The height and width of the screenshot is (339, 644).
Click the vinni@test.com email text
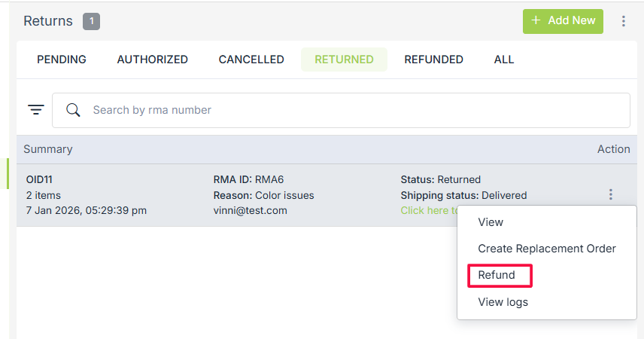(250, 210)
